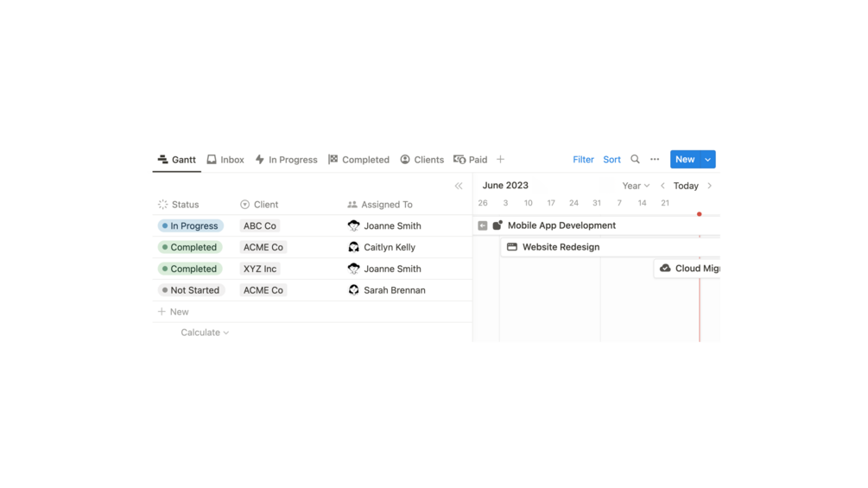This screenshot has height=488, width=868.
Task: Click the Mobile App Development page icon
Action: tap(497, 225)
